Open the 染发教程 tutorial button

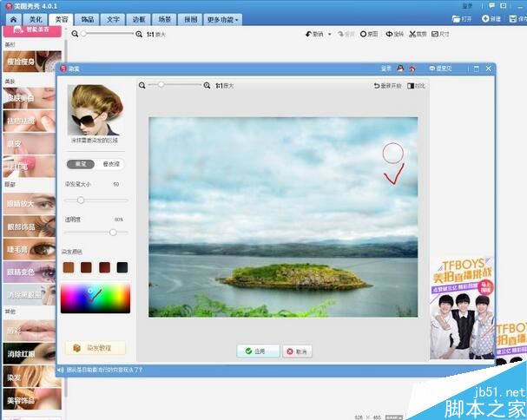click(x=96, y=348)
